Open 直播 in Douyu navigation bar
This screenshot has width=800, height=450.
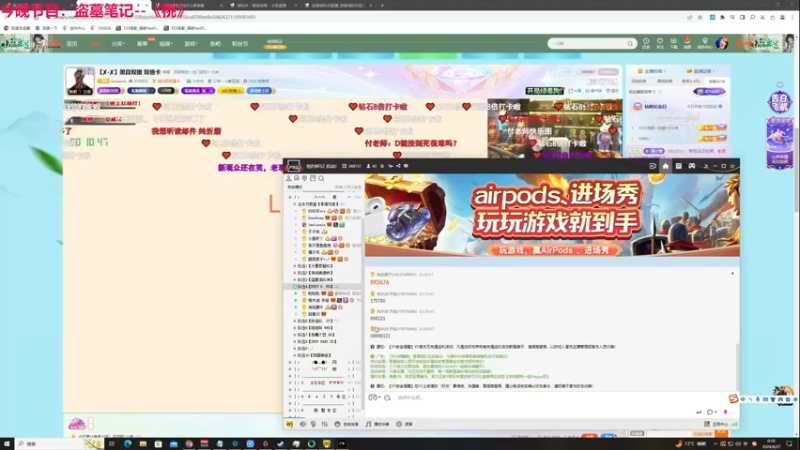tap(95, 44)
